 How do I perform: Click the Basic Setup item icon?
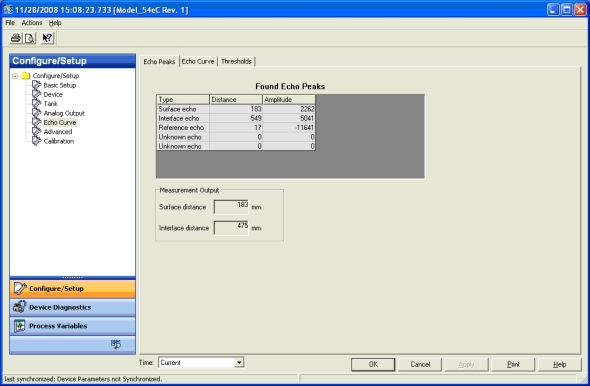(x=36, y=85)
